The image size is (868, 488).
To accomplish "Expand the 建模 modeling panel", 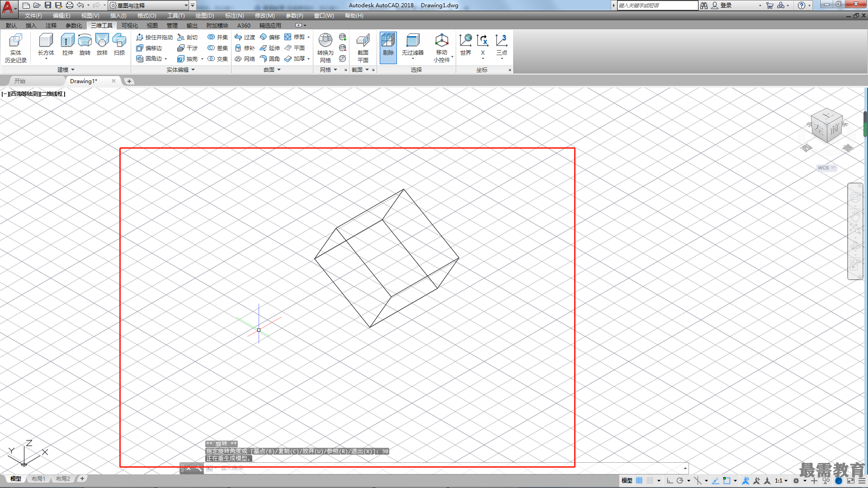I will 66,70.
